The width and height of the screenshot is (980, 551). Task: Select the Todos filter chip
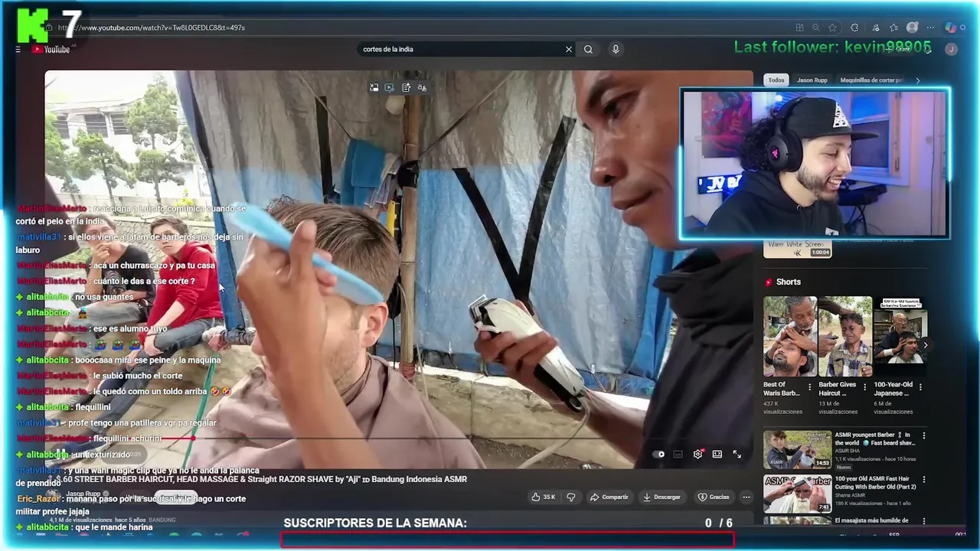tap(776, 80)
